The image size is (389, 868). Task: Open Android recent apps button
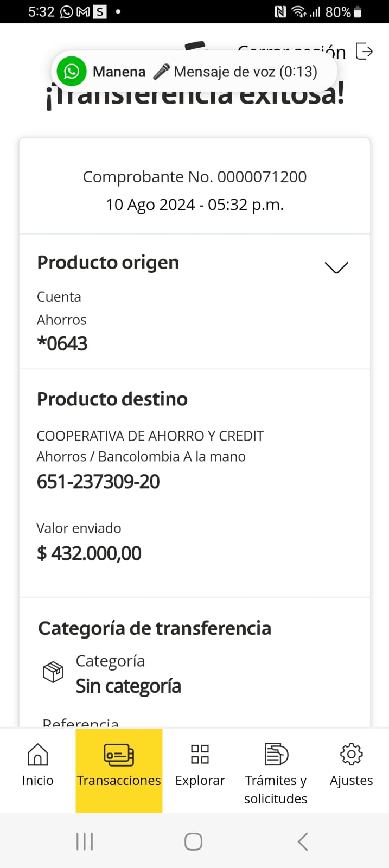pyautogui.click(x=85, y=842)
